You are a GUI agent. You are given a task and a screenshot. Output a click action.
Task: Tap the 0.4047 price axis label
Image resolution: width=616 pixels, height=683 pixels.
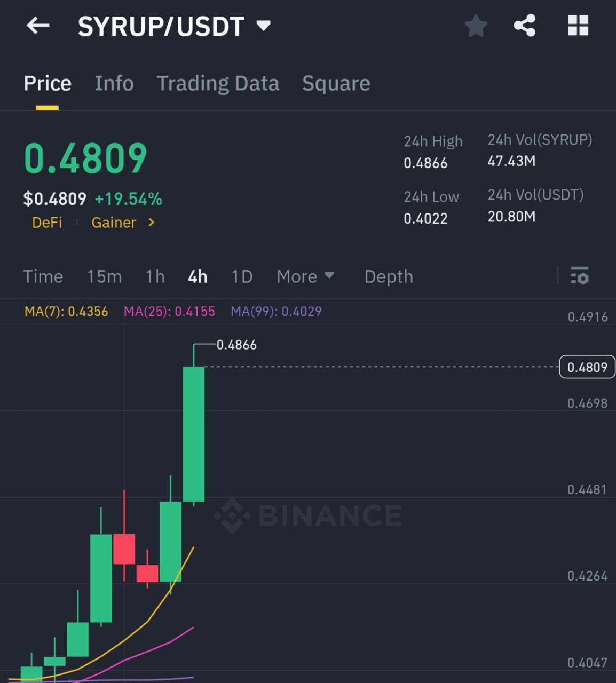click(587, 663)
